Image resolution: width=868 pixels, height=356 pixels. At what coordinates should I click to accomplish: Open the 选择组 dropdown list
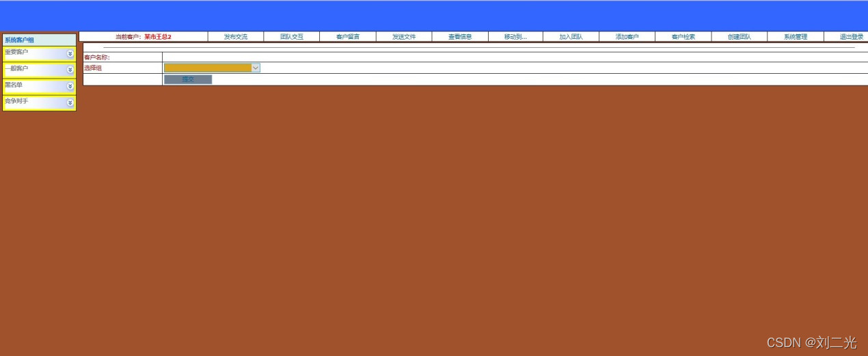click(x=212, y=68)
